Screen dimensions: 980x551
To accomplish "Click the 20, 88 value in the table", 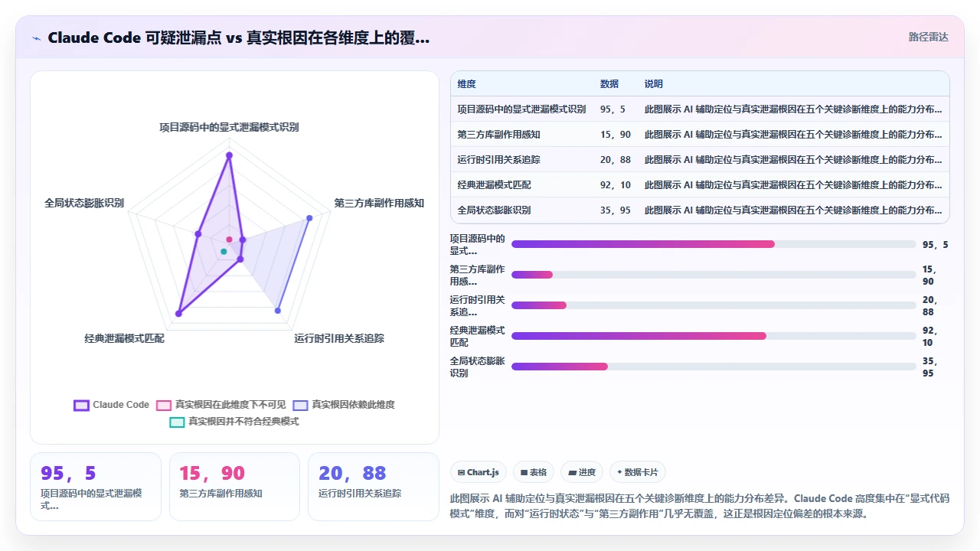I will 616,160.
